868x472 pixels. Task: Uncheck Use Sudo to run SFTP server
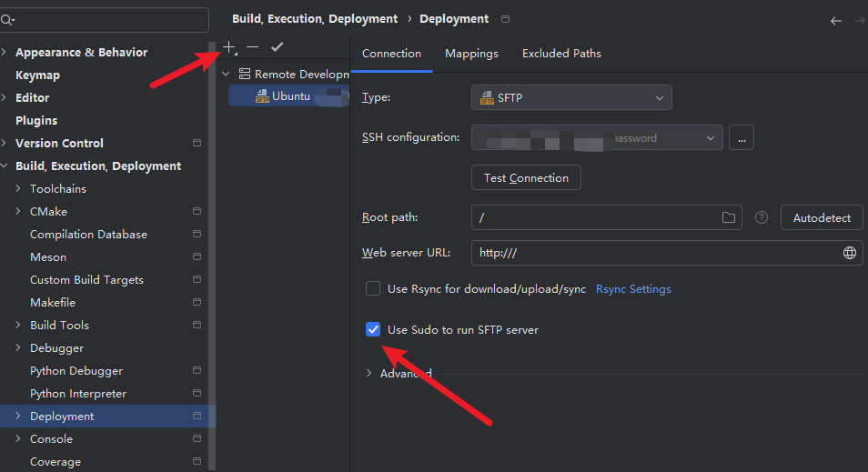[x=373, y=329]
